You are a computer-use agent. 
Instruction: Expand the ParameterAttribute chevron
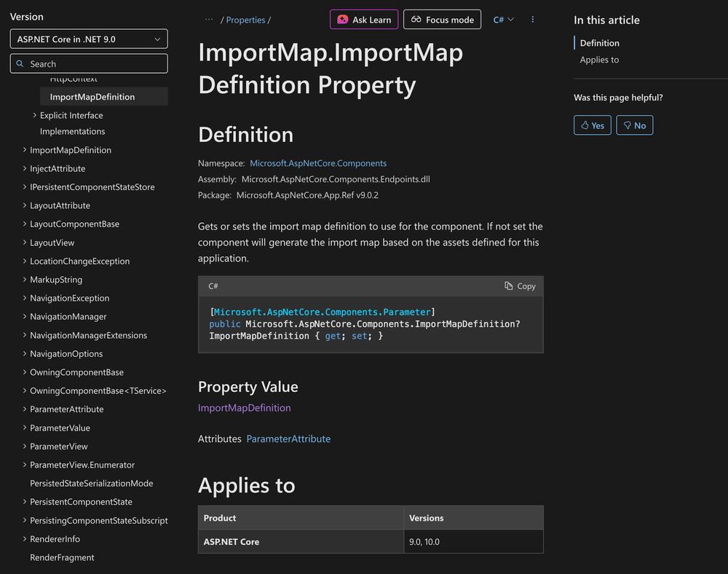(x=25, y=409)
